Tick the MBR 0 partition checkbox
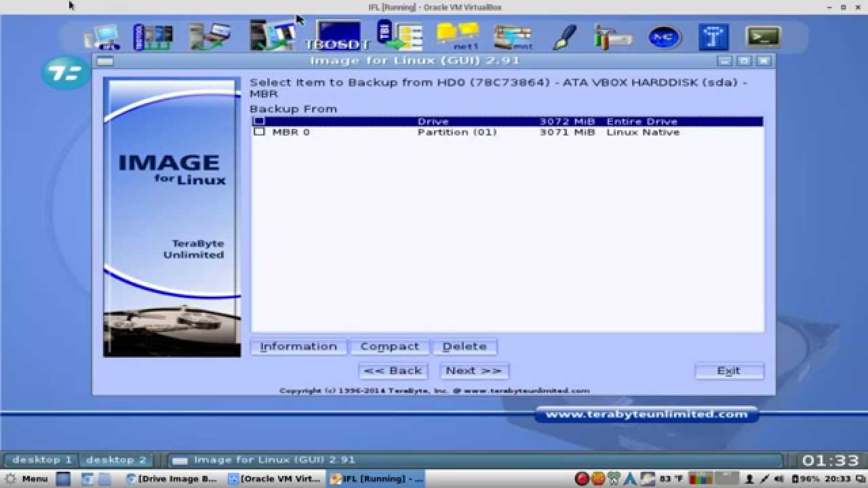This screenshot has width=868, height=488. pos(259,132)
